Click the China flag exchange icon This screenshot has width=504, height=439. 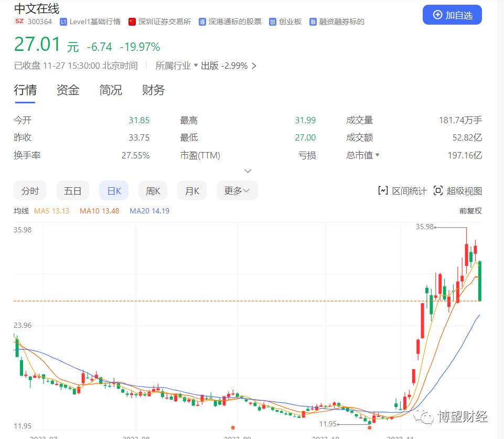tap(132, 22)
